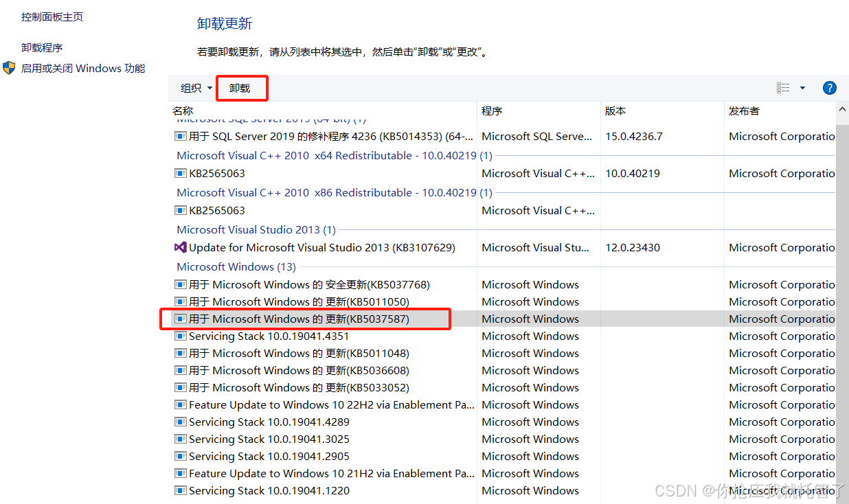The height and width of the screenshot is (504, 849).
Task: Select Servicing Stack 10.0.19041.2905 row
Action: pos(503,456)
